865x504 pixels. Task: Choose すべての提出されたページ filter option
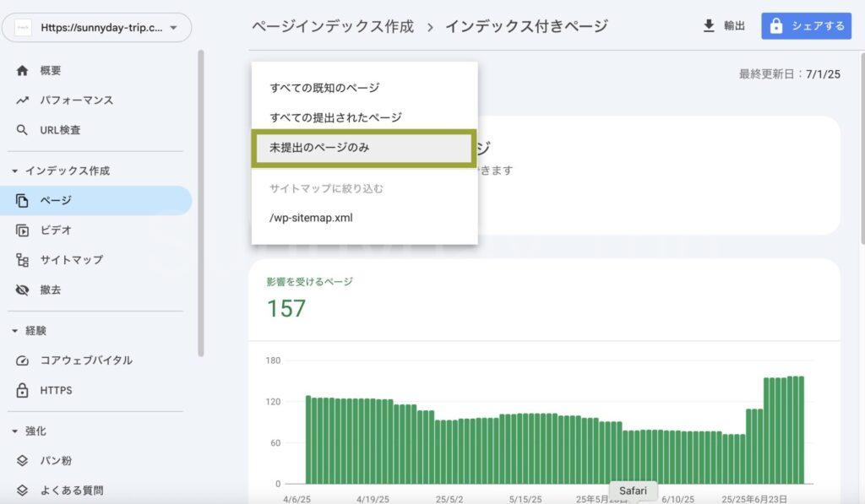[335, 117]
